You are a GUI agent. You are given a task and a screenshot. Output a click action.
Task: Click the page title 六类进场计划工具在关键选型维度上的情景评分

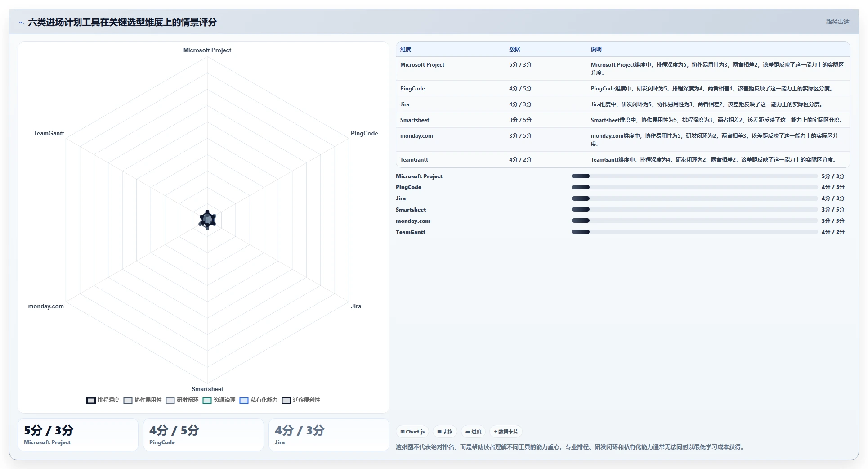pyautogui.click(x=122, y=22)
